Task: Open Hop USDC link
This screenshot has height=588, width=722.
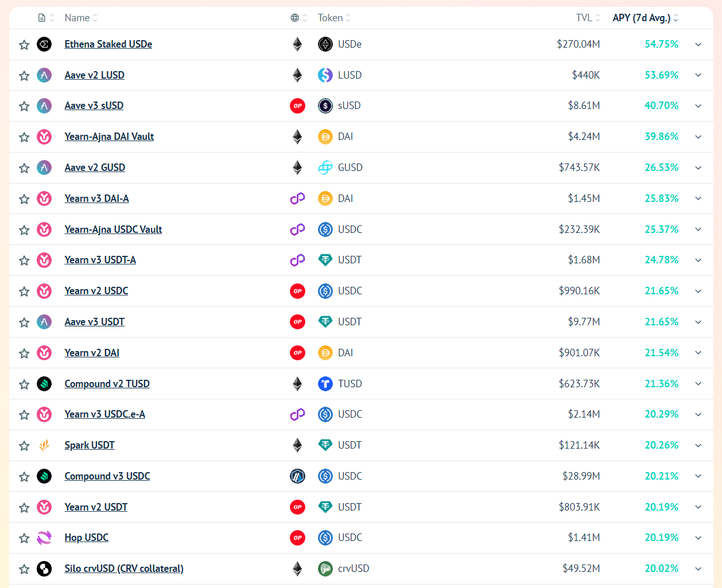Action: [x=87, y=538]
